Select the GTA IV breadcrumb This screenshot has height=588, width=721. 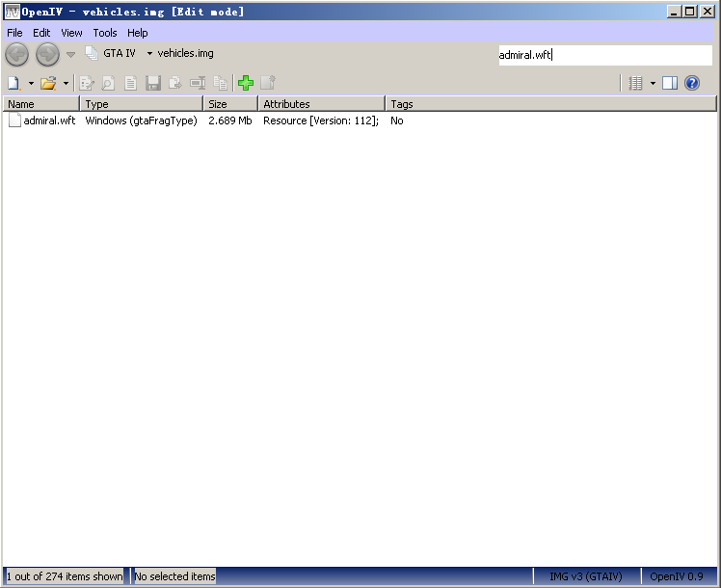point(120,53)
